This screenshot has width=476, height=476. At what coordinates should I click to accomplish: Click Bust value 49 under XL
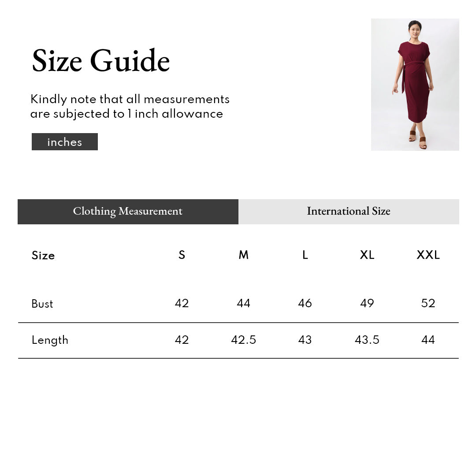point(367,303)
